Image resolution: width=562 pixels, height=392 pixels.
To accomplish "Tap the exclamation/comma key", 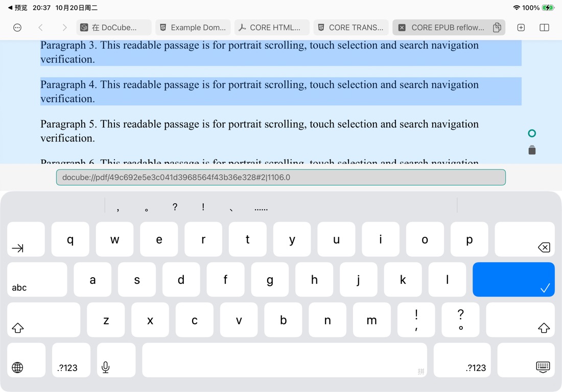I will [416, 320].
